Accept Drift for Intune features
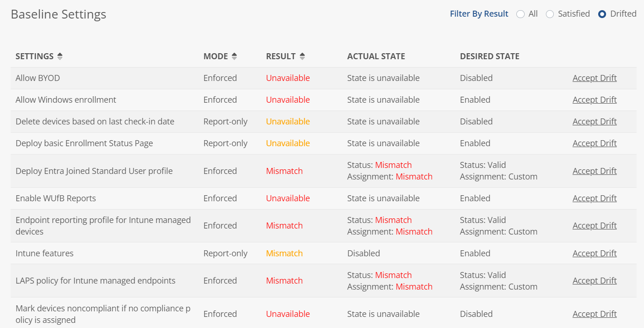This screenshot has width=644, height=328. (x=594, y=254)
